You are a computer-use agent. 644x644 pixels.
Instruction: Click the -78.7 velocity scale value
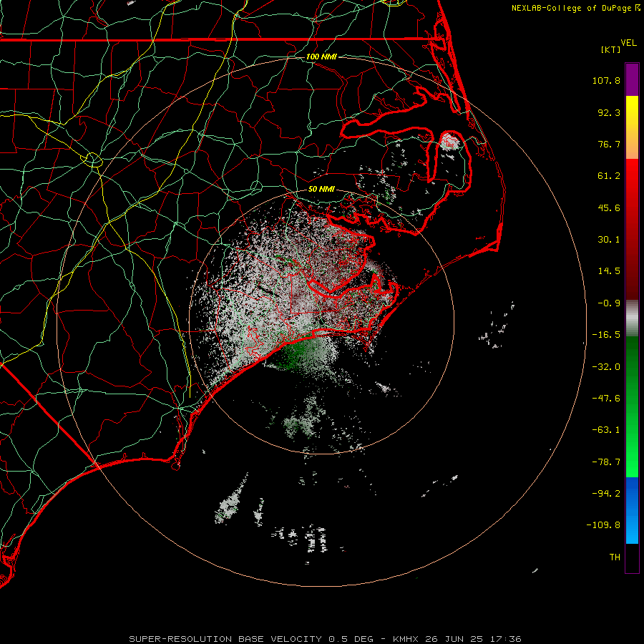606,462
